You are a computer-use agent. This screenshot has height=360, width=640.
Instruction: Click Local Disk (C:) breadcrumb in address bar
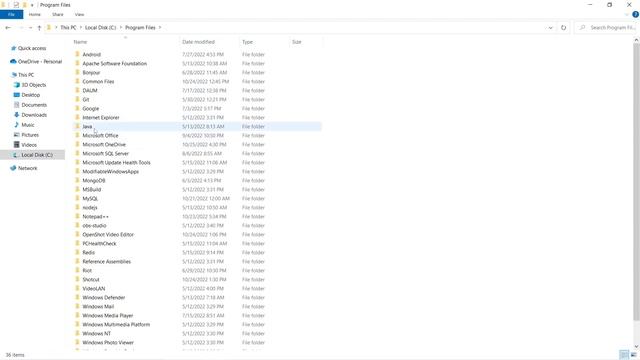100,28
